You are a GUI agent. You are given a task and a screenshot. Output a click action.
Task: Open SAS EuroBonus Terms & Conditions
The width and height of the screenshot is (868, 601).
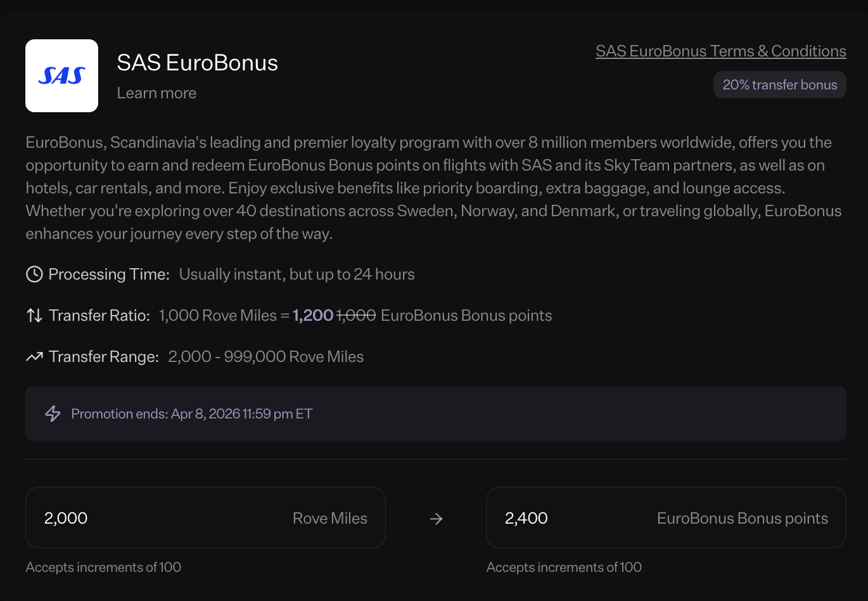pyautogui.click(x=720, y=51)
